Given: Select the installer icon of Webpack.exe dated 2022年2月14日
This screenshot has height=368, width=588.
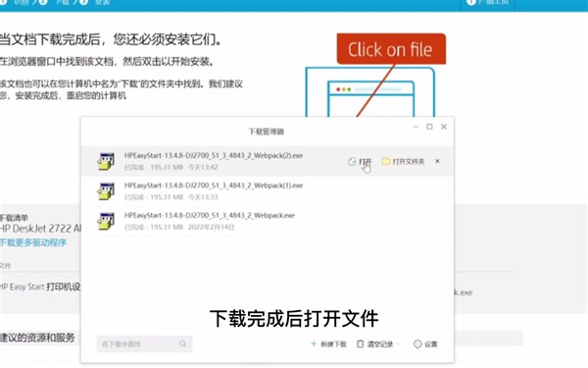Looking at the screenshot, I should [106, 221].
